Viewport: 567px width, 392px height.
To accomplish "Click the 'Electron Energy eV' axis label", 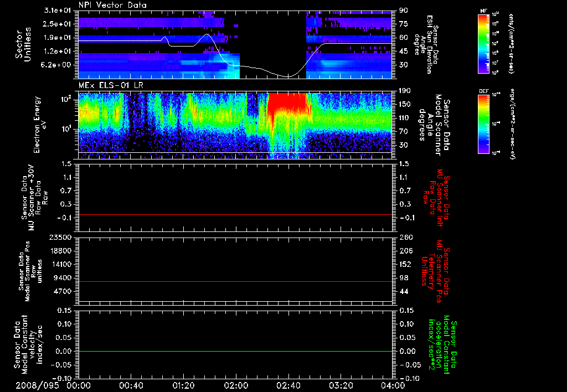I will [40, 125].
